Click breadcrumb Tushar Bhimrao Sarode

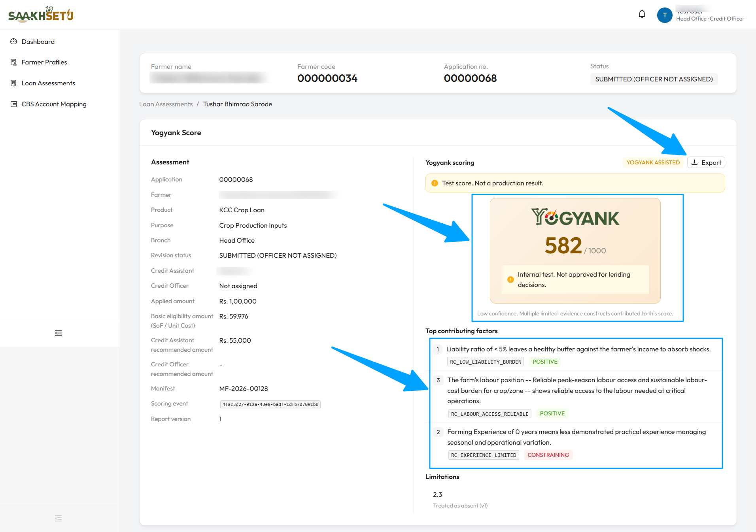237,104
